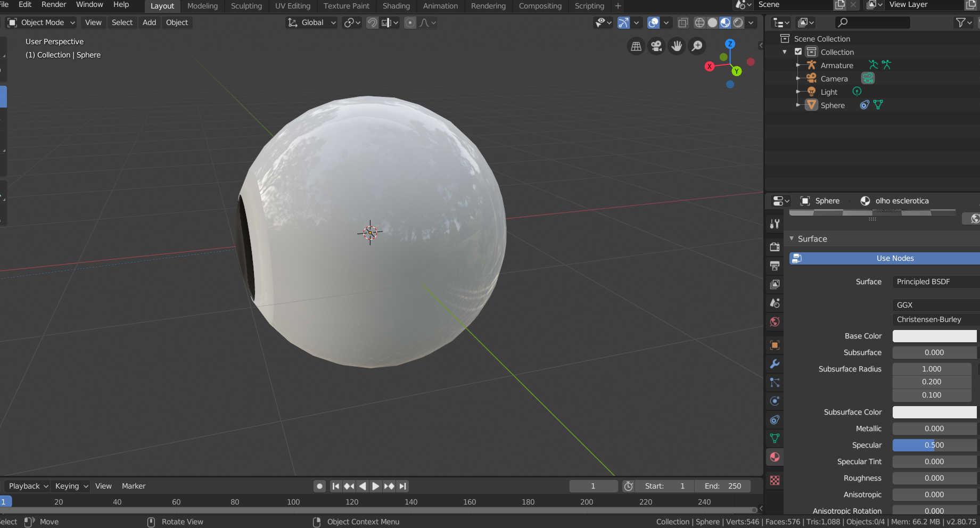Expand the Armature item in outliner
The width and height of the screenshot is (980, 528).
tap(798, 65)
